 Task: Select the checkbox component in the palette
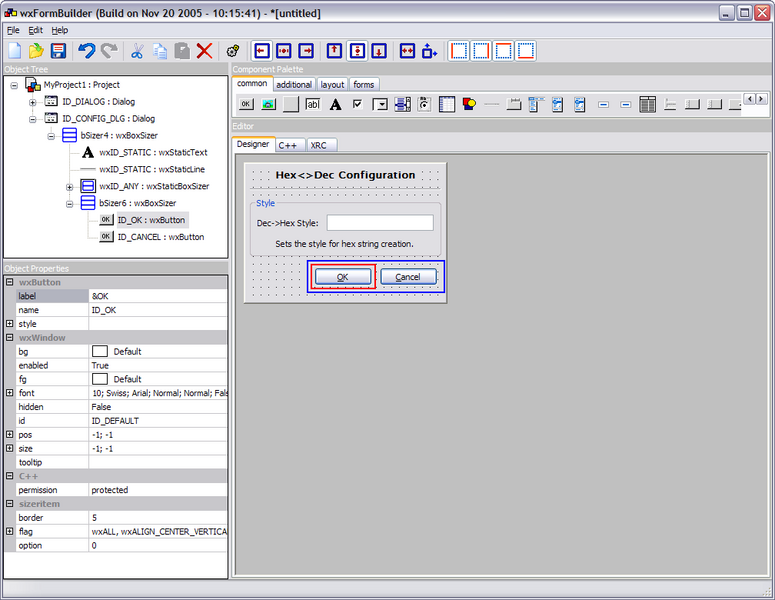pos(357,104)
